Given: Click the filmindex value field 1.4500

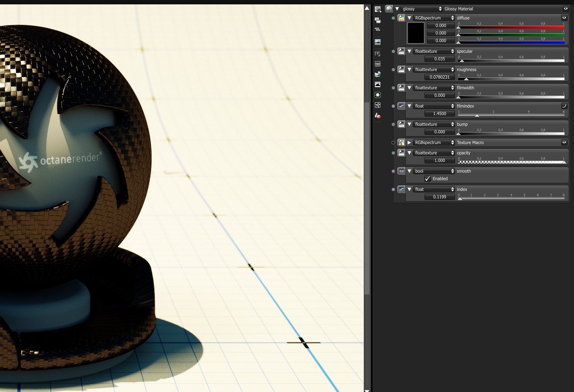Looking at the screenshot, I should [440, 113].
